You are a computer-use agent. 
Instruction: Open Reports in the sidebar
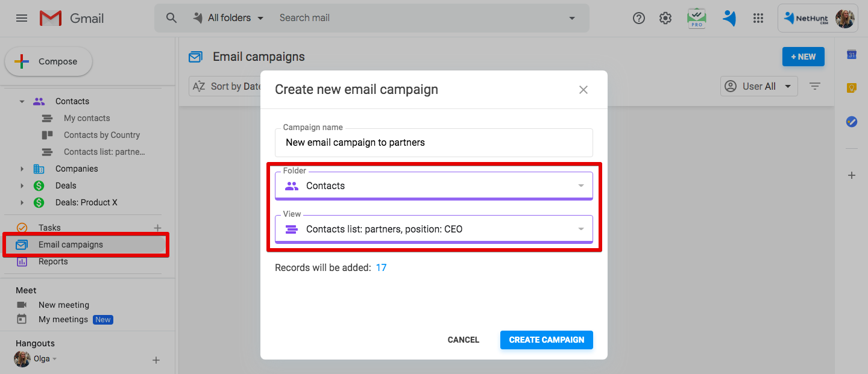tap(53, 261)
